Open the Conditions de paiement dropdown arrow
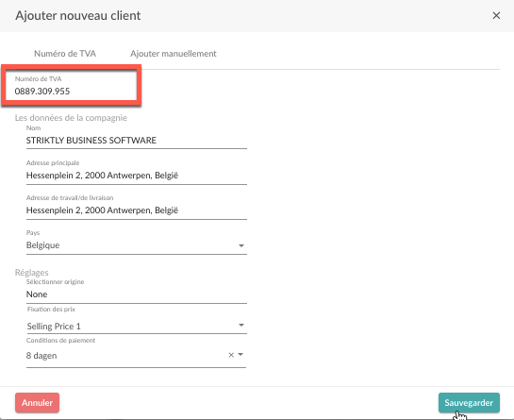Screen dimensions: 514x420 coord(240,355)
